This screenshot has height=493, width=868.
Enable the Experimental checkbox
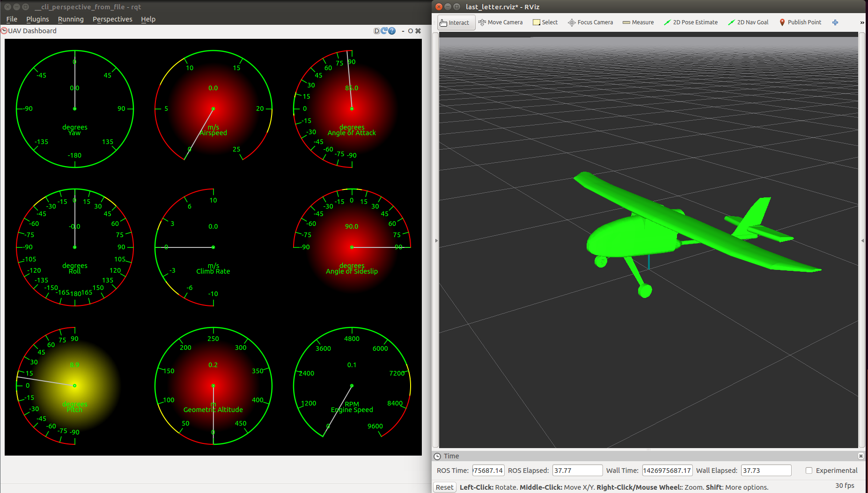pos(809,471)
